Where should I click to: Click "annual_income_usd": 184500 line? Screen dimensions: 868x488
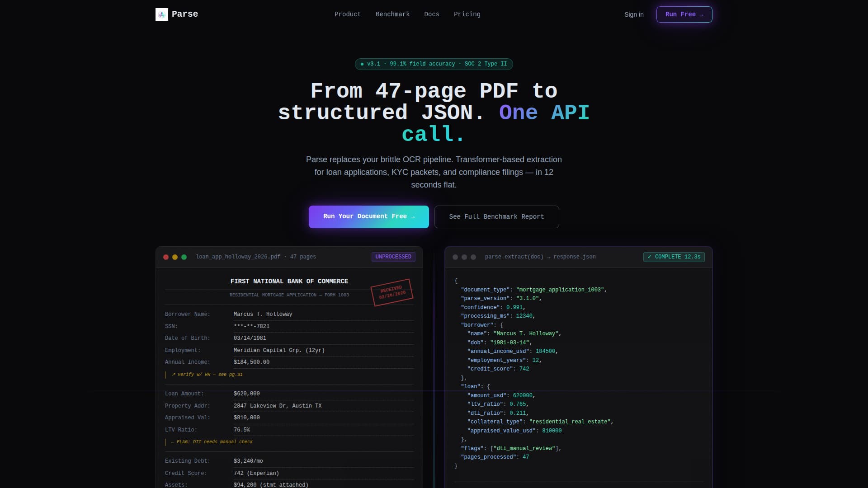click(513, 352)
